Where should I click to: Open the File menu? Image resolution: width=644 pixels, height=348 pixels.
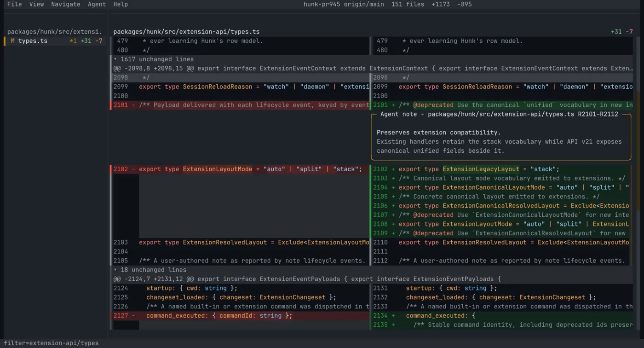pos(15,4)
